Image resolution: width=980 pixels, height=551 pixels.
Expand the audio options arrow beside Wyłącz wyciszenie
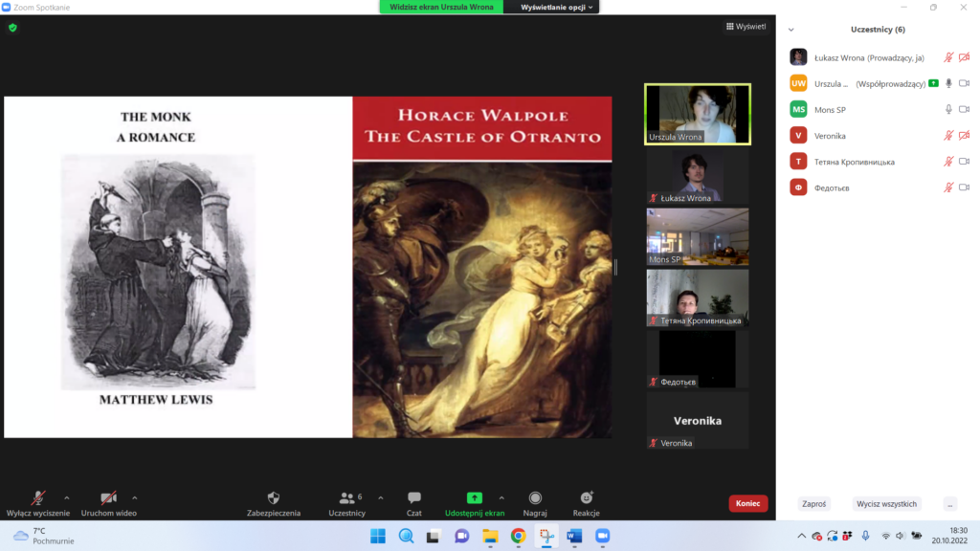(66, 497)
